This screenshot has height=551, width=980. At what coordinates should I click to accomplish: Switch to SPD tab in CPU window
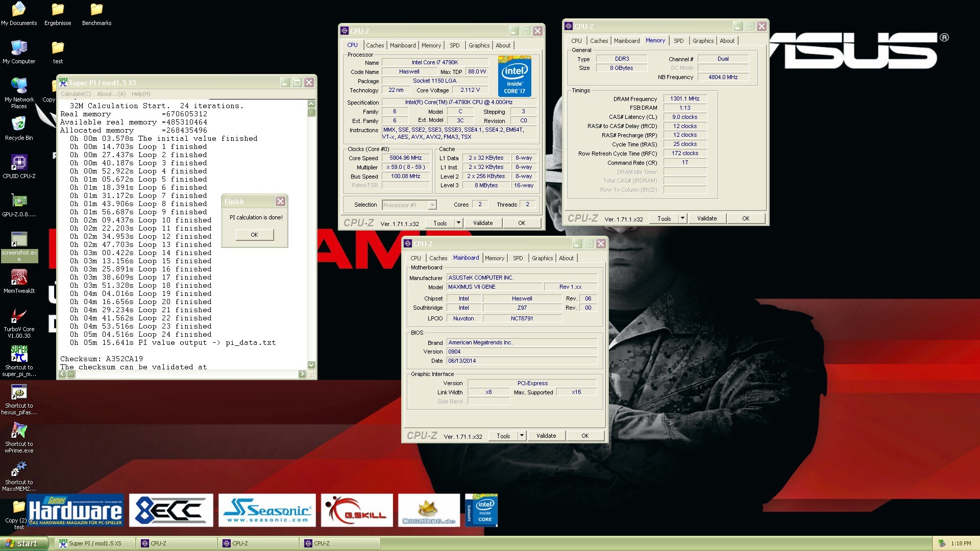pyautogui.click(x=454, y=45)
